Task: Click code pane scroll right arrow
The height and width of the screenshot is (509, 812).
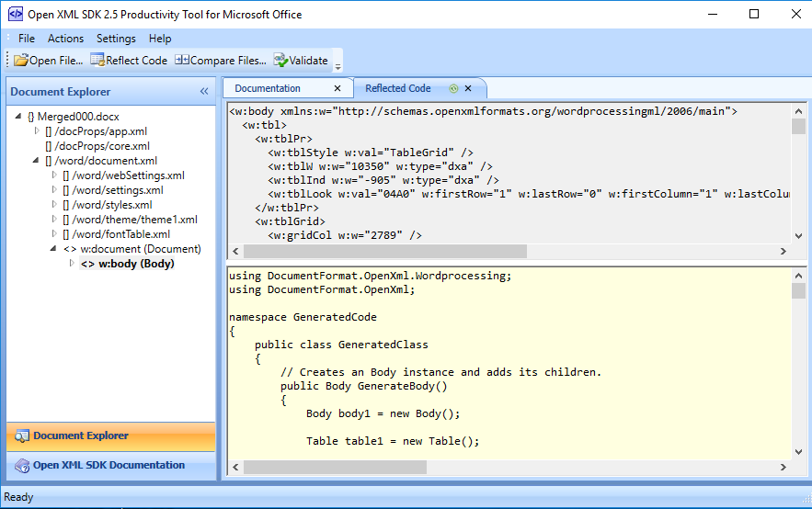Action: [x=783, y=467]
